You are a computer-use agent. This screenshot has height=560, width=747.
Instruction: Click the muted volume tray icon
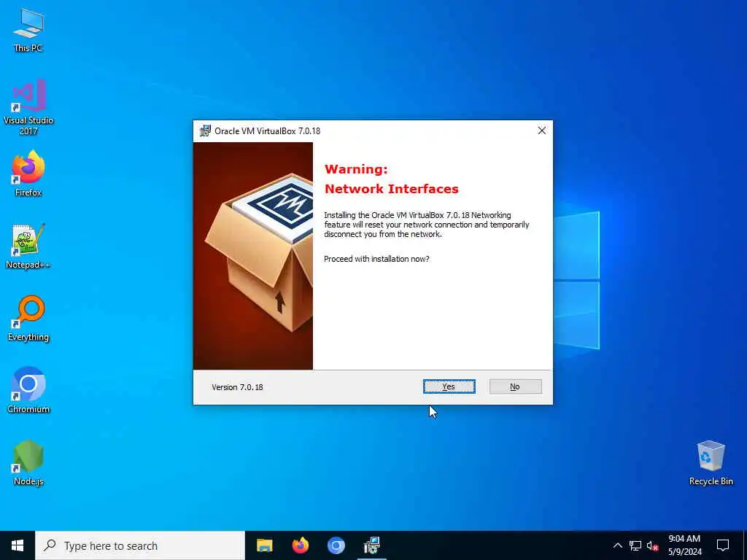[x=652, y=545]
